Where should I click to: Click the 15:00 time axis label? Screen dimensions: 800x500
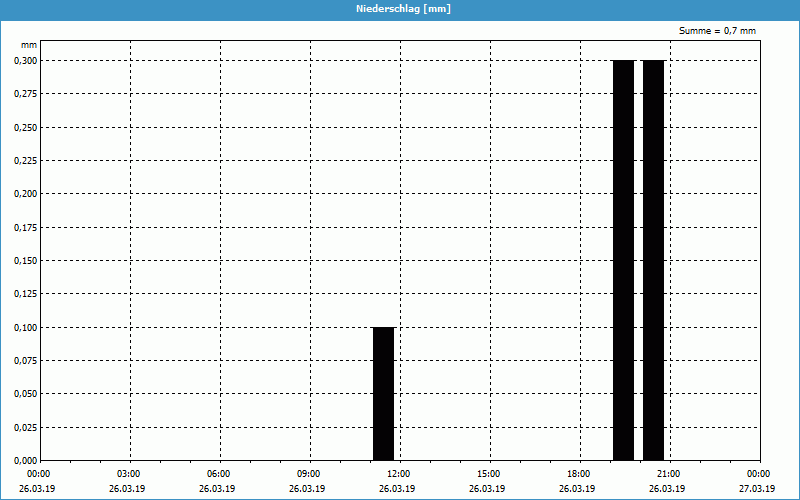(488, 473)
